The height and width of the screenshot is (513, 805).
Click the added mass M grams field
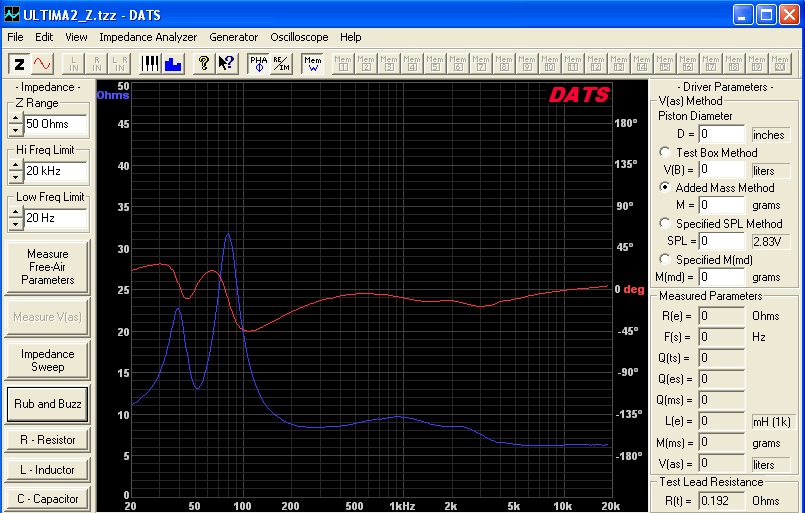[x=721, y=205]
